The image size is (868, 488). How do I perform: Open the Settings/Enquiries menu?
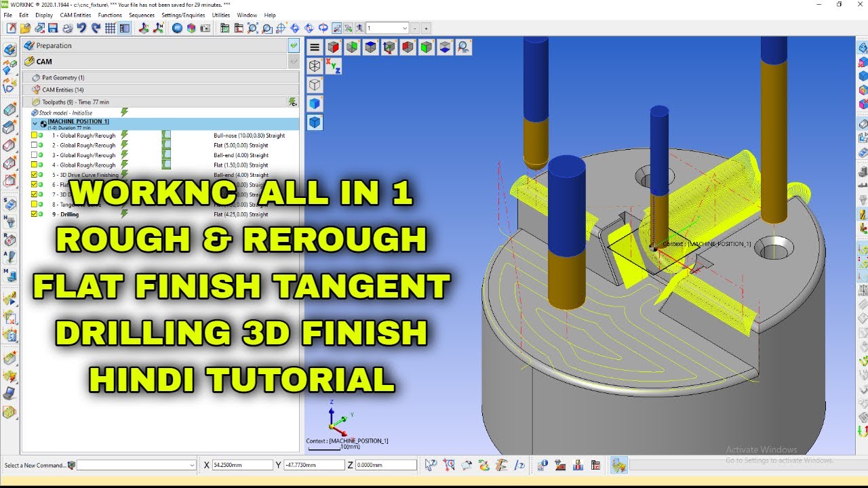click(x=184, y=15)
